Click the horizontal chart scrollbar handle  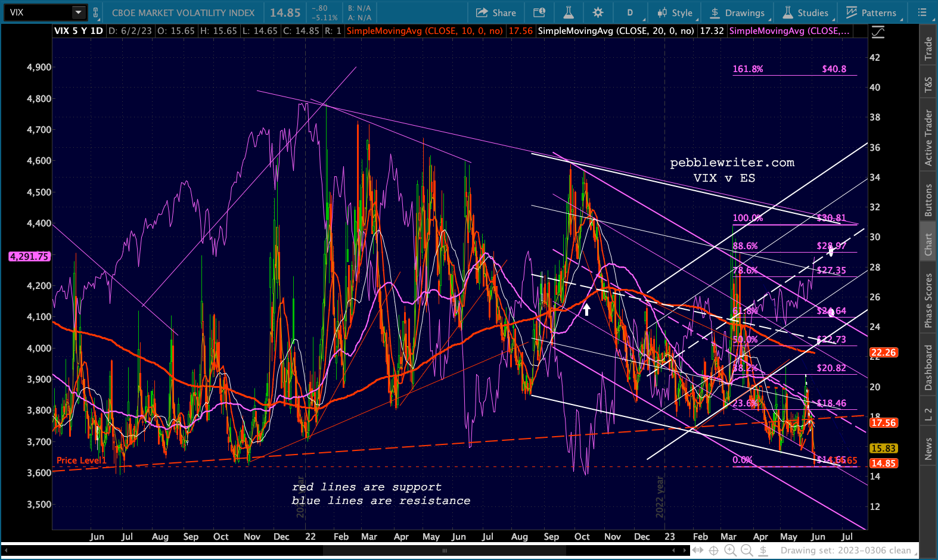(444, 550)
